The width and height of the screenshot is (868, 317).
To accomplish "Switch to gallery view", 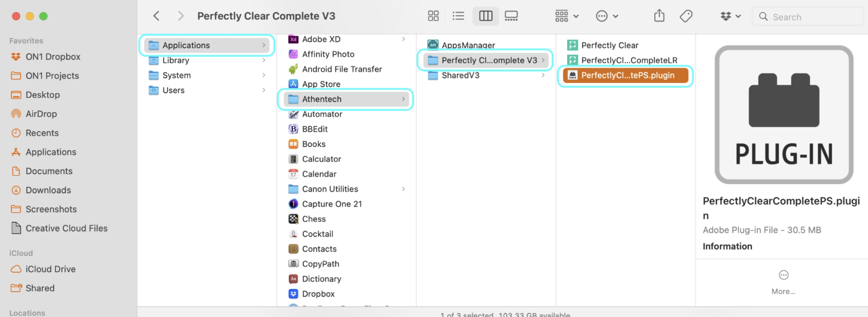I will point(511,16).
